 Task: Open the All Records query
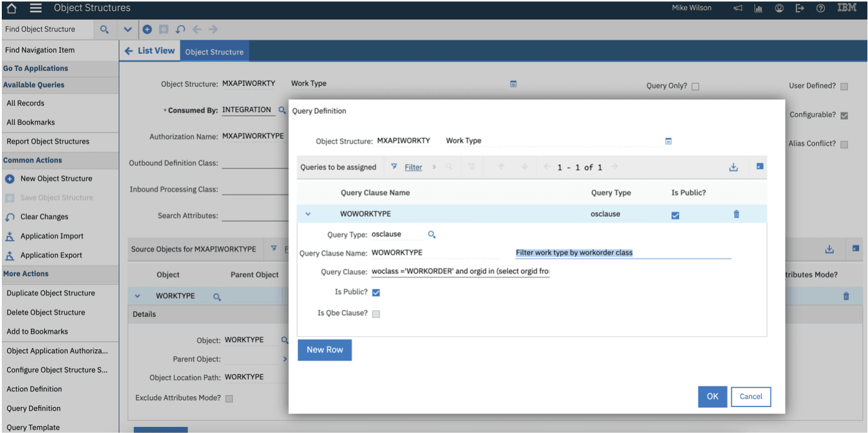pos(25,104)
